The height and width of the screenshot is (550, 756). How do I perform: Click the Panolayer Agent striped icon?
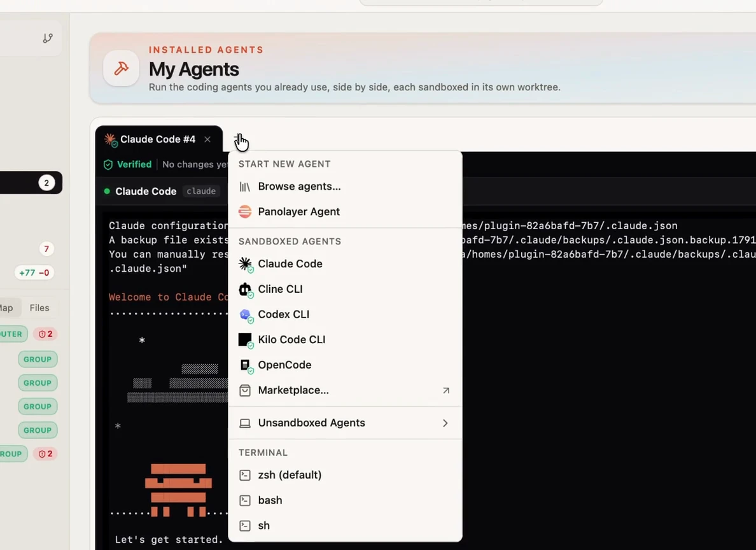245,212
